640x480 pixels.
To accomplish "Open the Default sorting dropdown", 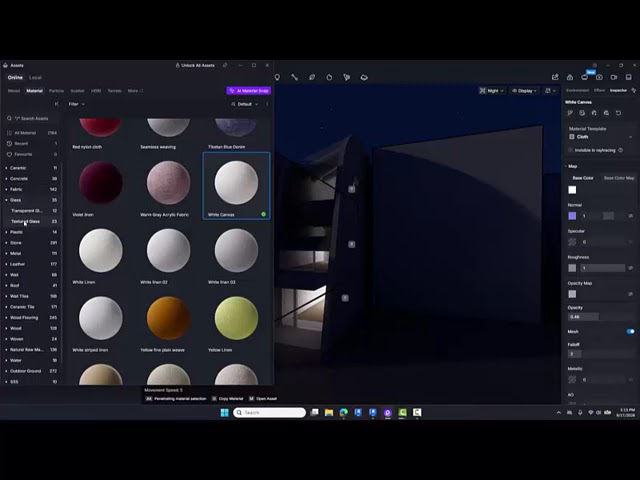I will [244, 104].
